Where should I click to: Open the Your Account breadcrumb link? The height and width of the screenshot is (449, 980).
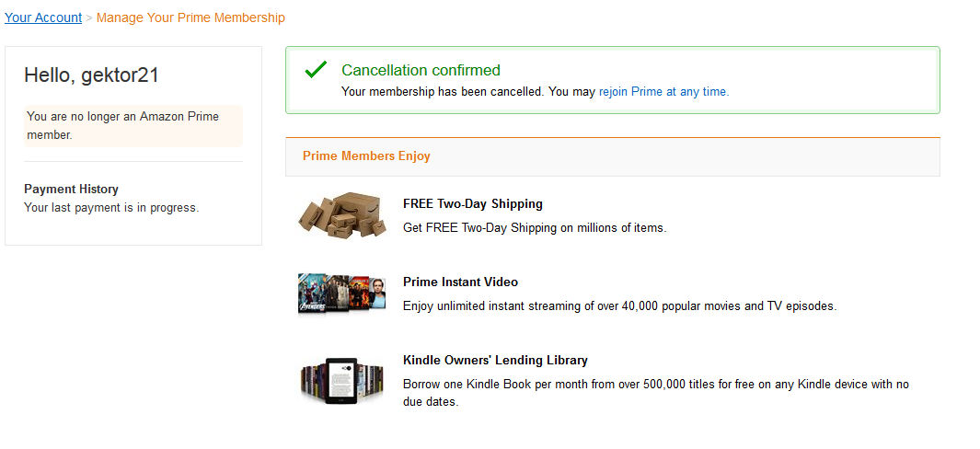pyautogui.click(x=43, y=17)
